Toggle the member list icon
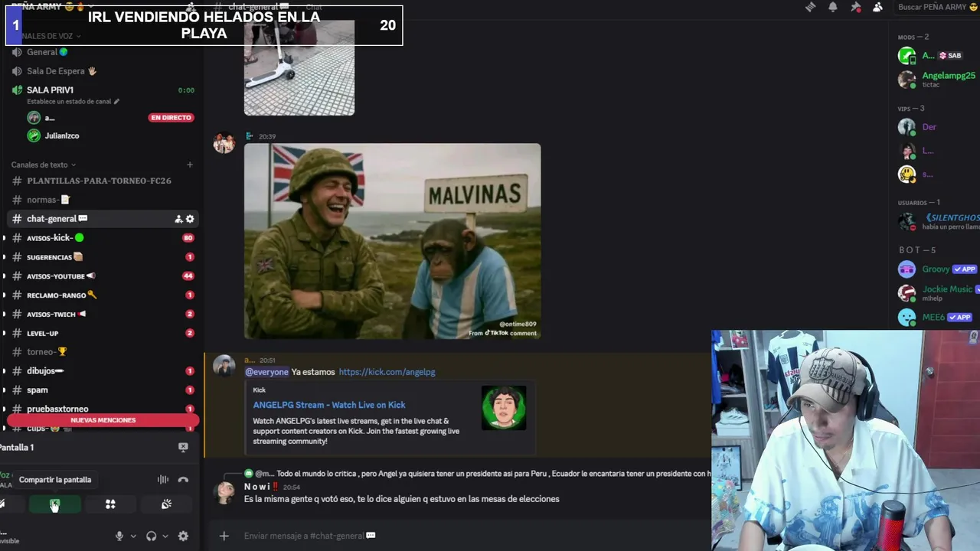 point(878,7)
